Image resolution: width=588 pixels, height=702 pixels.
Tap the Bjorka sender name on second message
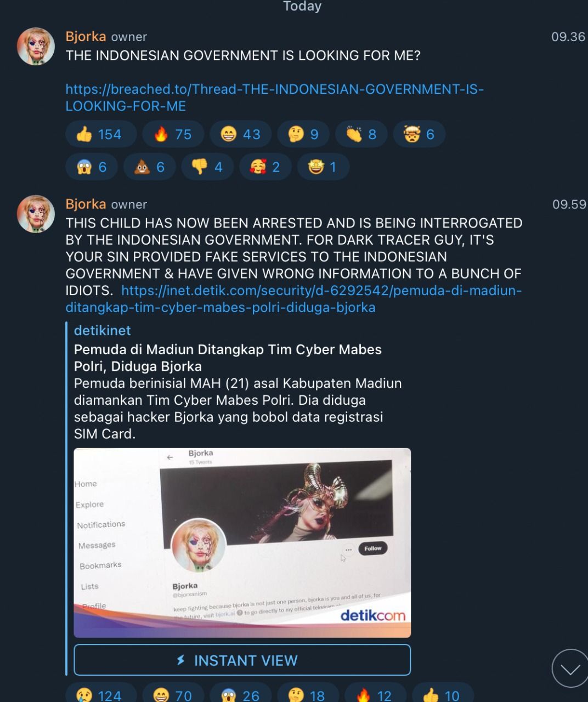tap(86, 204)
